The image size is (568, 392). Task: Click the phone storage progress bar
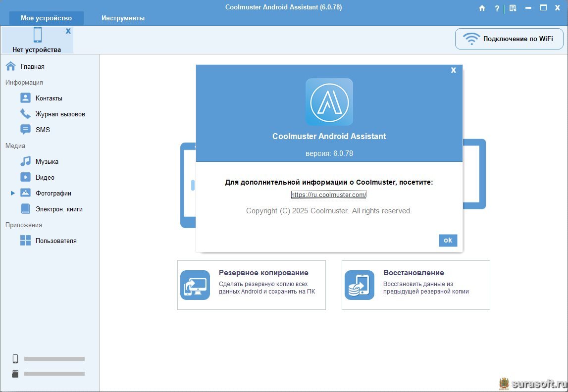[54, 359]
